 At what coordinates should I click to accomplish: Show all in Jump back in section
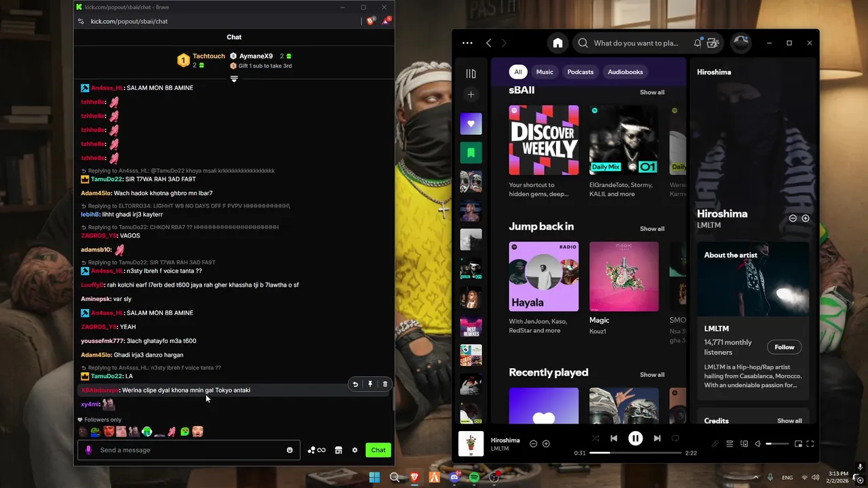click(x=652, y=228)
